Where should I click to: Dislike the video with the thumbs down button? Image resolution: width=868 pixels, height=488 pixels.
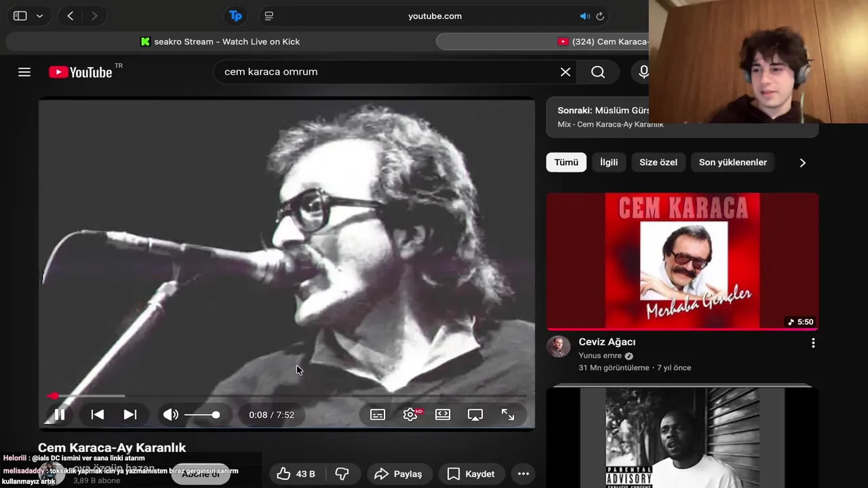click(x=342, y=474)
